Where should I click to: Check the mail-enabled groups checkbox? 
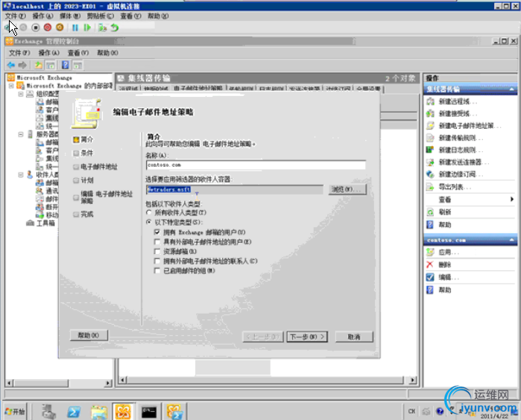coord(157,270)
